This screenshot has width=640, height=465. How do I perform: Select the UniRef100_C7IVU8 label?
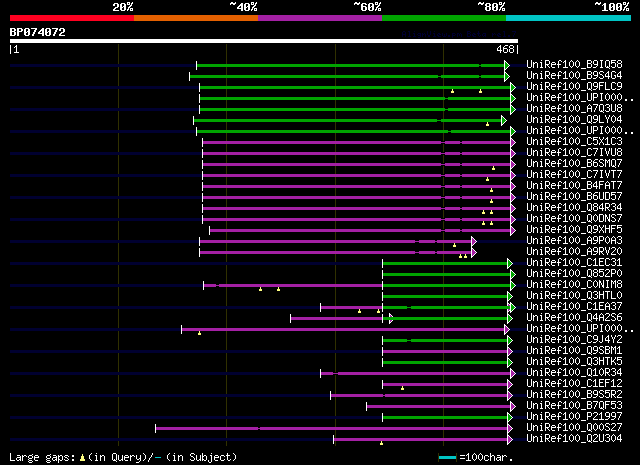574,153
